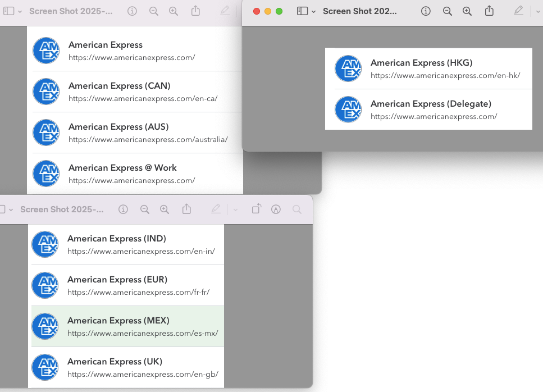This screenshot has height=392, width=543.
Task: Click Rotate icon in bottom IND/EUR window
Action: pos(257,209)
